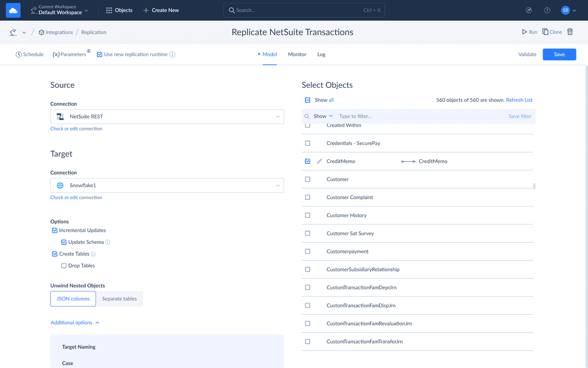Click the Snowflake logo in target connection
Screen dimensions: 588x368
[x=60, y=185]
